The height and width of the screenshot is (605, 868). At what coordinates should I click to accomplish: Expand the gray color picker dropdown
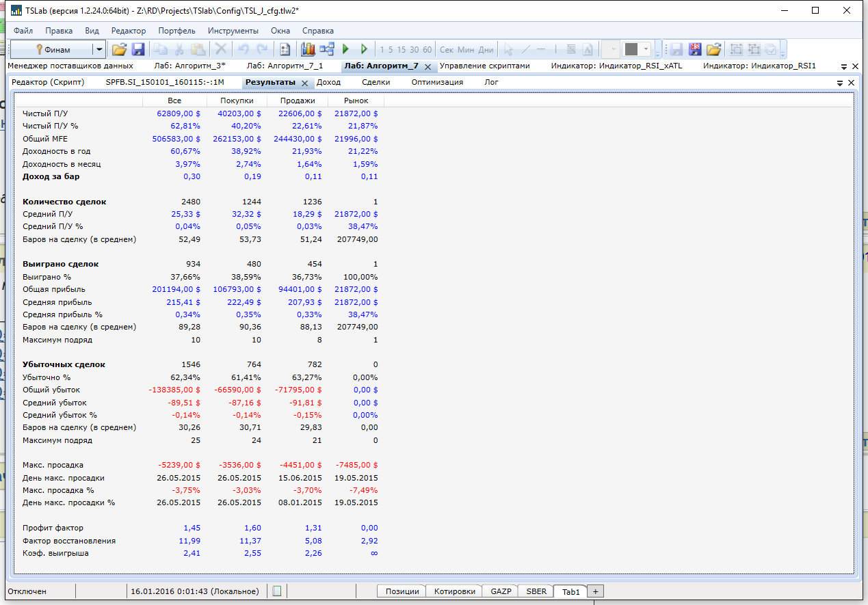tap(646, 49)
